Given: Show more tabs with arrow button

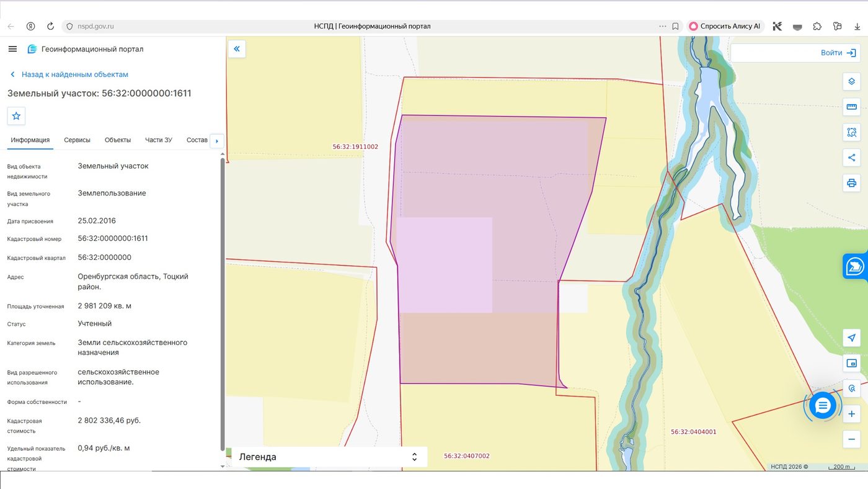Looking at the screenshot, I should click(216, 141).
